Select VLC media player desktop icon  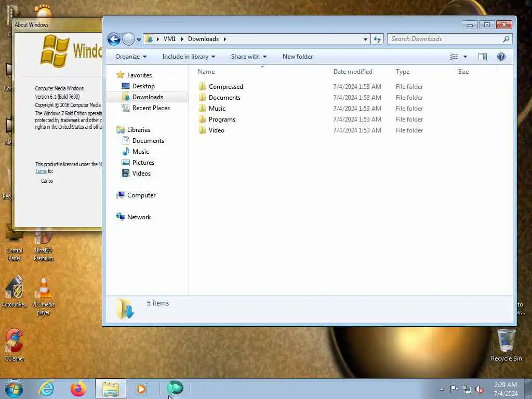click(x=44, y=296)
